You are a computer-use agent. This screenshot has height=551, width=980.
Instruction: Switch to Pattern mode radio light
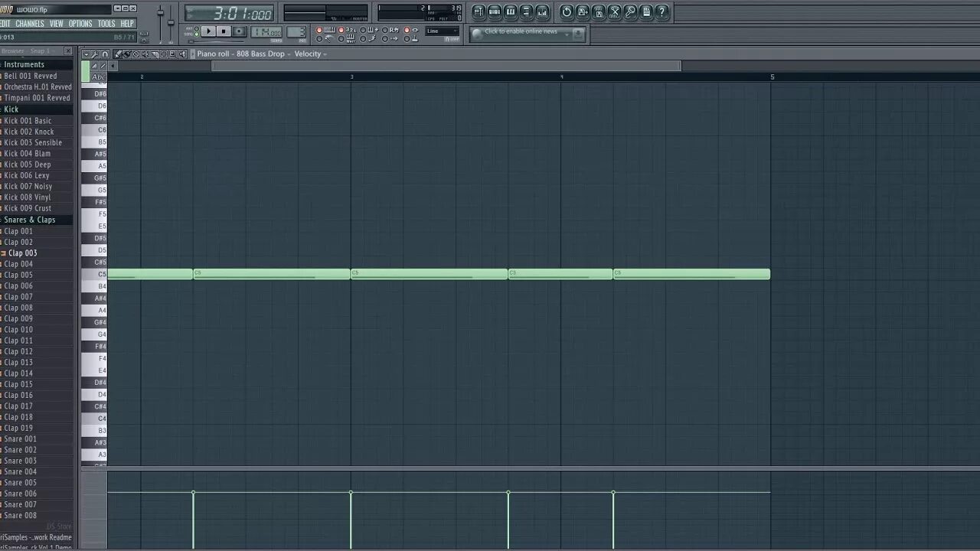[196, 28]
